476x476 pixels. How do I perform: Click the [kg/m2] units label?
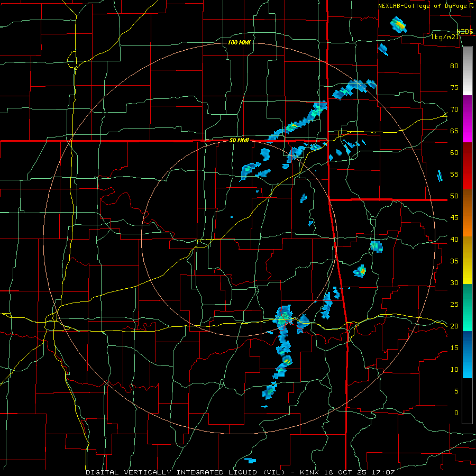click(445, 37)
